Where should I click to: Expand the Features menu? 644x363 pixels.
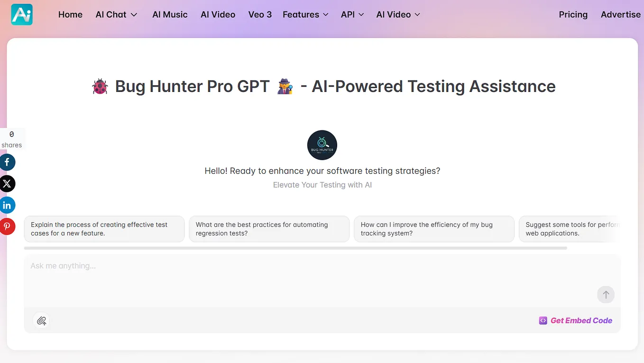tap(305, 15)
